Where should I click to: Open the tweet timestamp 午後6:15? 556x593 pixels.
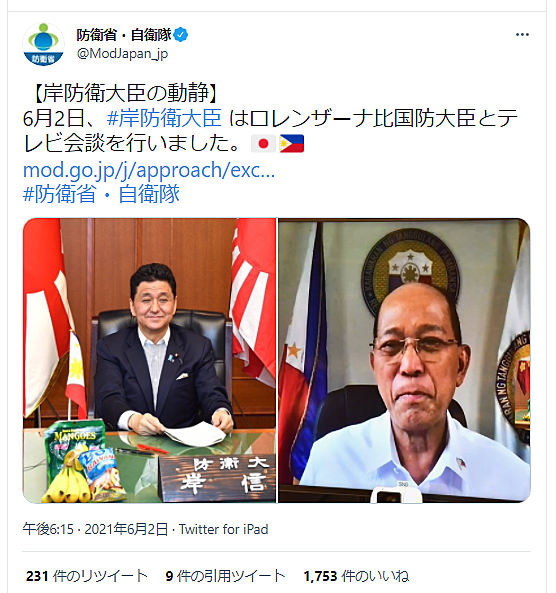[48, 529]
